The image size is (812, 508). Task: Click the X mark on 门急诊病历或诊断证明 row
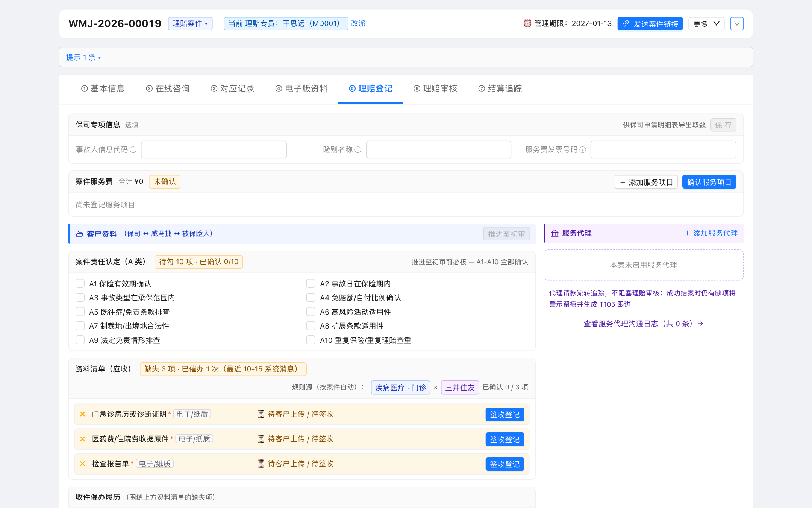83,414
